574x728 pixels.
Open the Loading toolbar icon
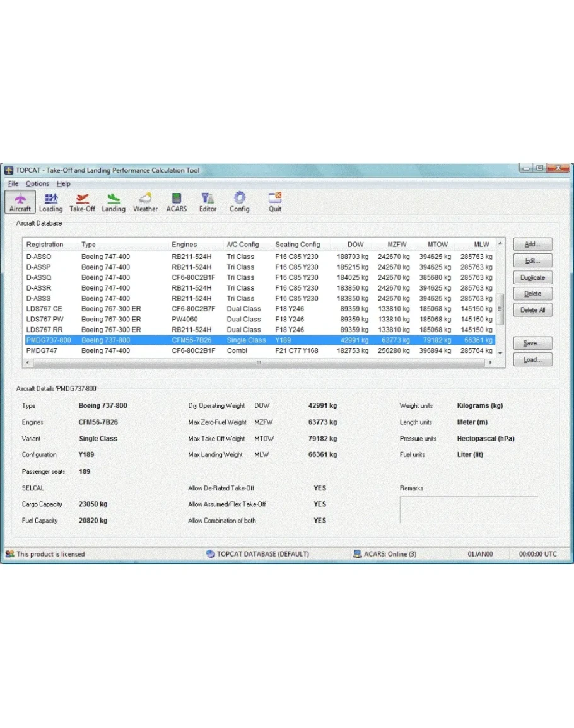coord(51,202)
